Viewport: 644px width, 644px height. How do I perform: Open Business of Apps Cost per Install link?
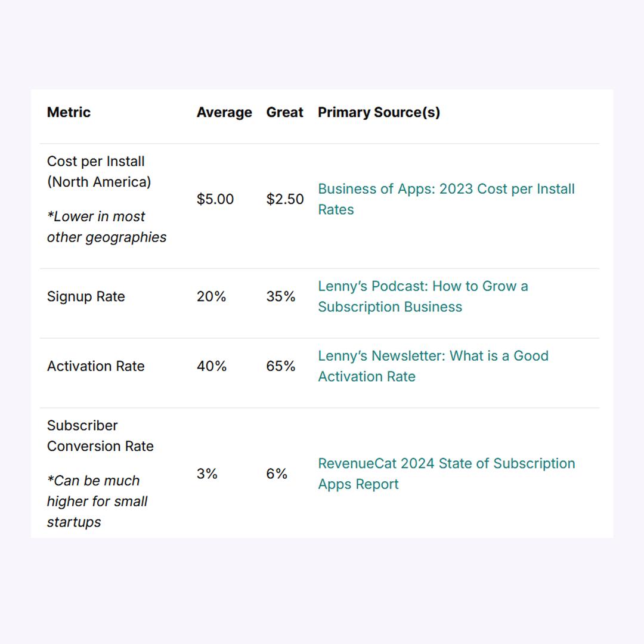[x=446, y=199]
